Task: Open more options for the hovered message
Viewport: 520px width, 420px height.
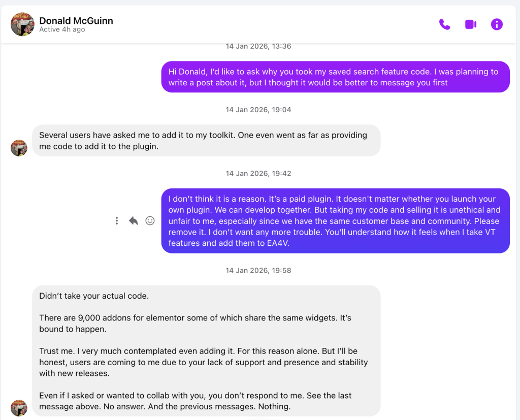Action: (117, 220)
